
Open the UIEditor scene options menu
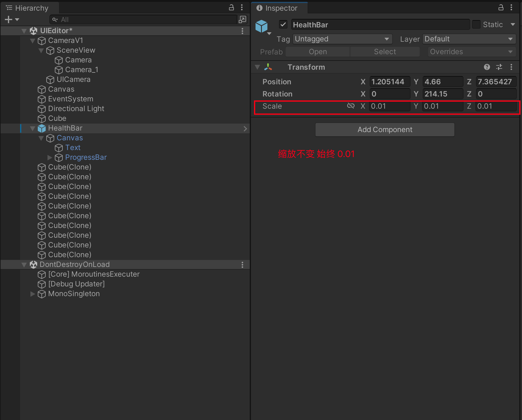[x=242, y=31]
